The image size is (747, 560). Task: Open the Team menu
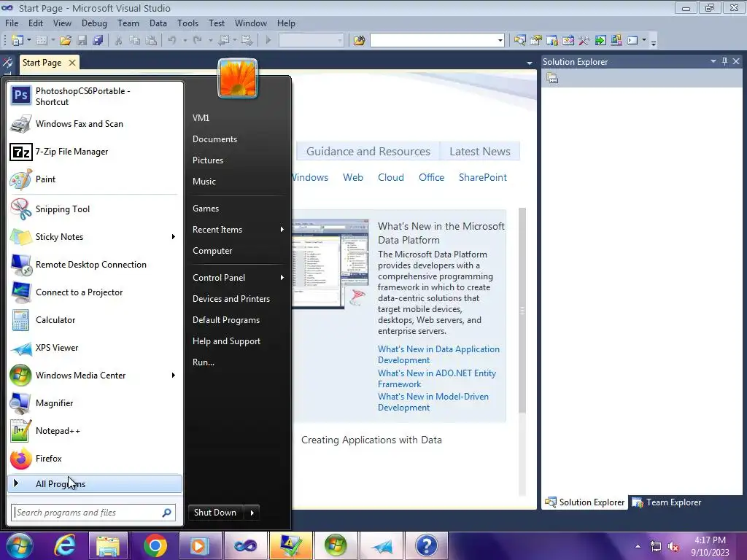tap(128, 23)
